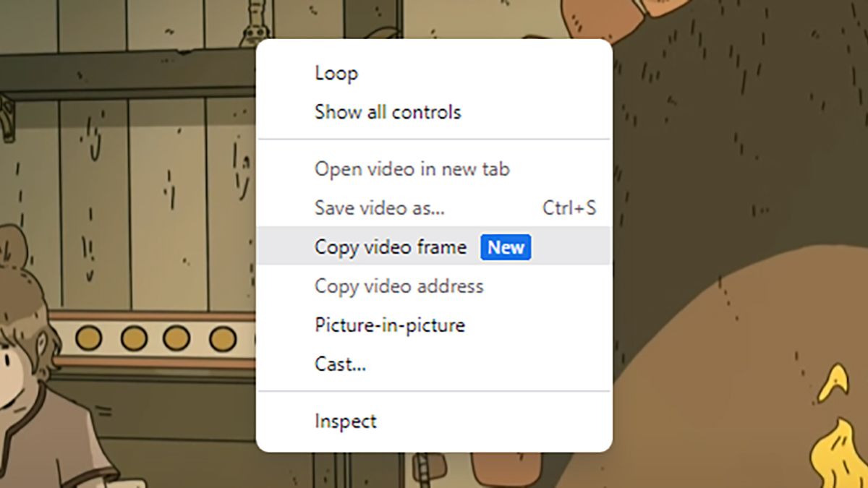
Task: Click the blue New badge
Action: pos(506,247)
